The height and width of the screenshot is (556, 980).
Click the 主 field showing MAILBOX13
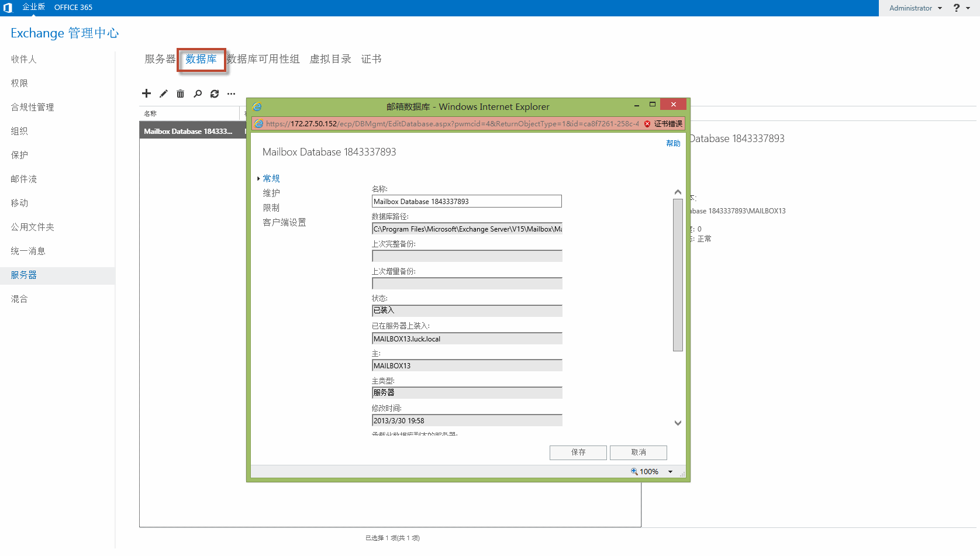coord(467,365)
